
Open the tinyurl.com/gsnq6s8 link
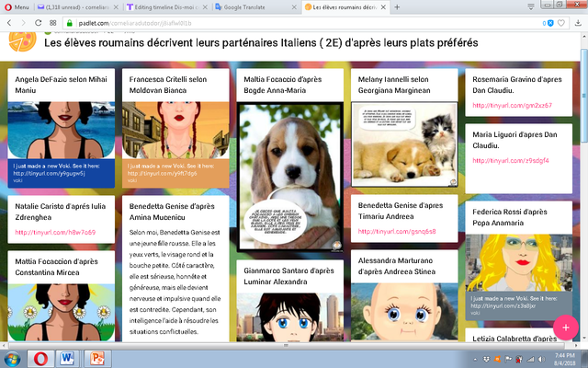[397, 231]
